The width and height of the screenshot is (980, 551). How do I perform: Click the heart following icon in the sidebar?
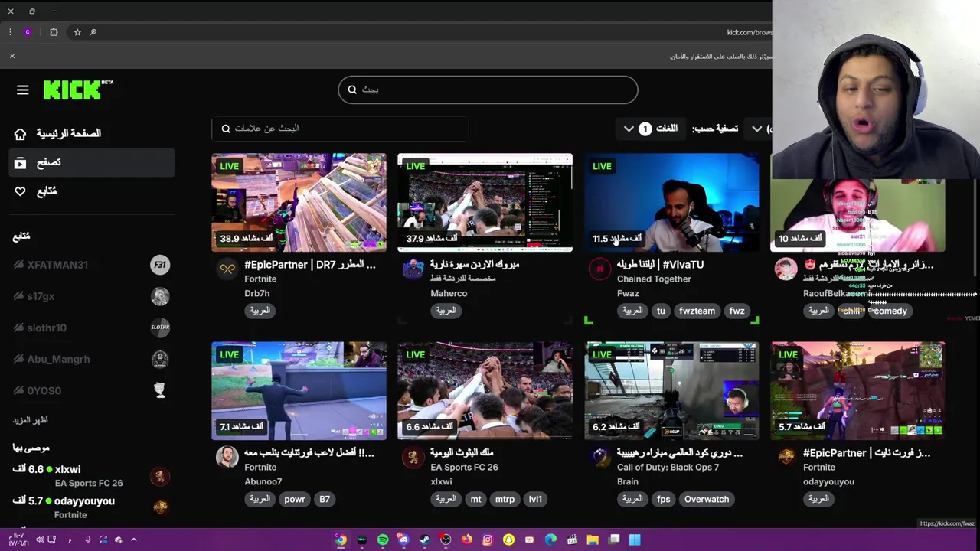click(x=21, y=191)
